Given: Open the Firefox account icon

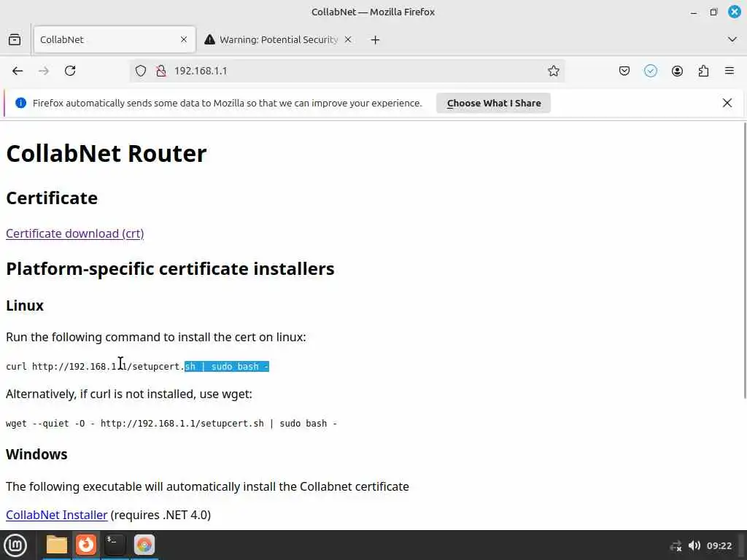Looking at the screenshot, I should (677, 71).
